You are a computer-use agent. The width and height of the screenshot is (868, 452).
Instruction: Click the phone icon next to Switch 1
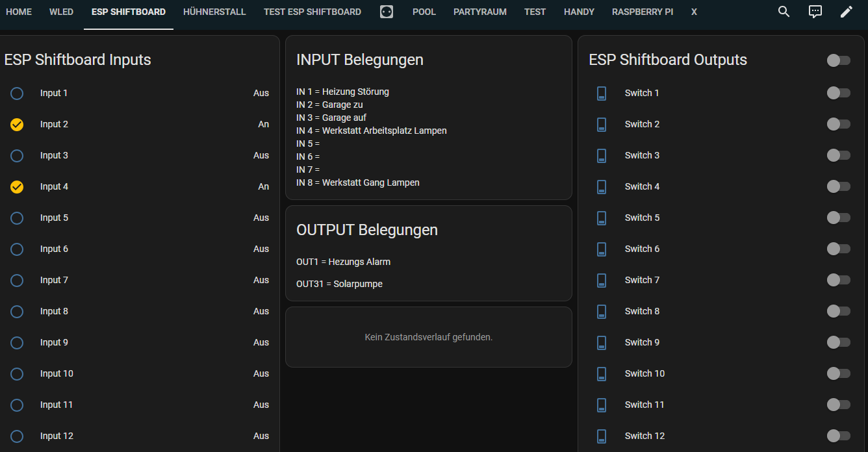(x=601, y=93)
